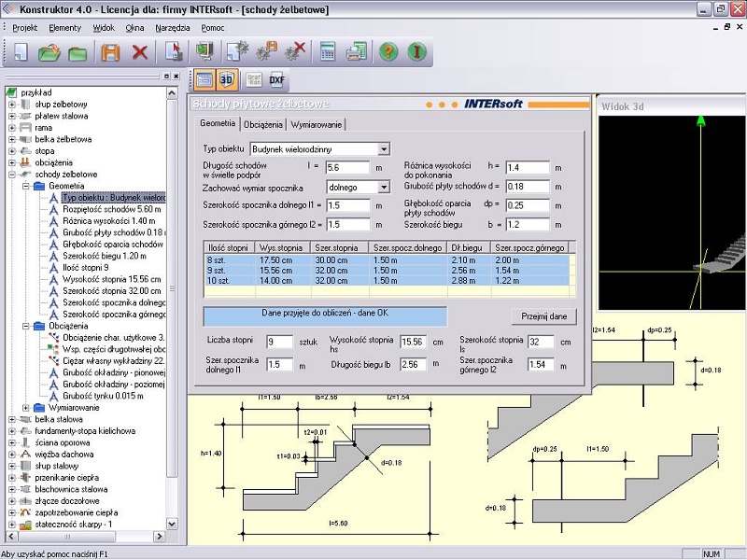This screenshot has height=560, width=747.
Task: Click the closed green folder toolbar icon
Action: click(78, 51)
